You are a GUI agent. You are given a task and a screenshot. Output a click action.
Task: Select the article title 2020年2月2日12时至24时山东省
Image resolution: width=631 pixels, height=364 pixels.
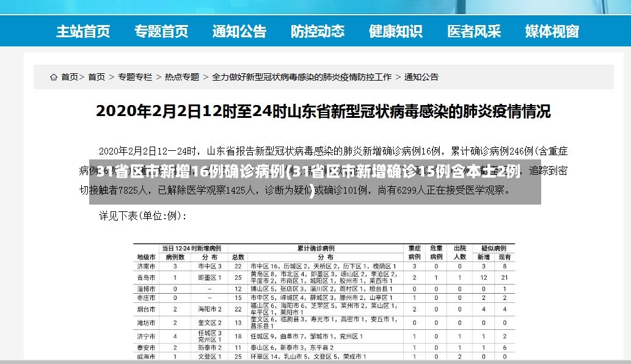click(x=323, y=111)
